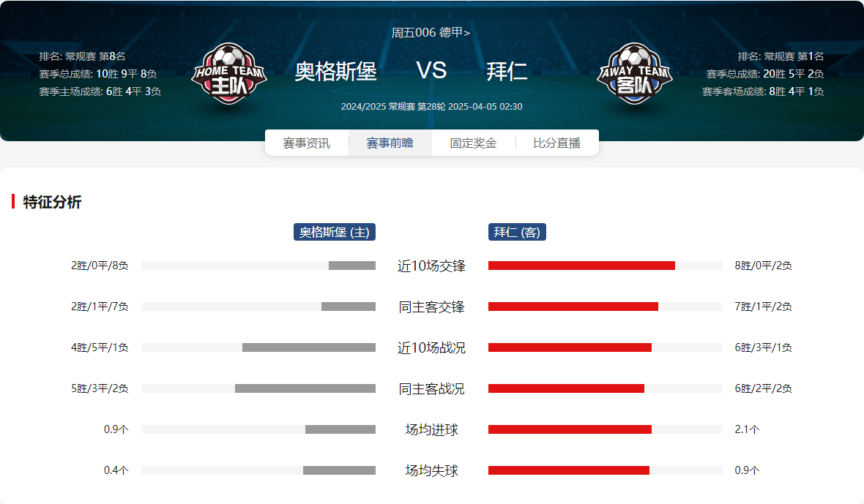
Task: Click the gray 近10场战况 bar for 奥格斯堡
Action: pos(308,347)
